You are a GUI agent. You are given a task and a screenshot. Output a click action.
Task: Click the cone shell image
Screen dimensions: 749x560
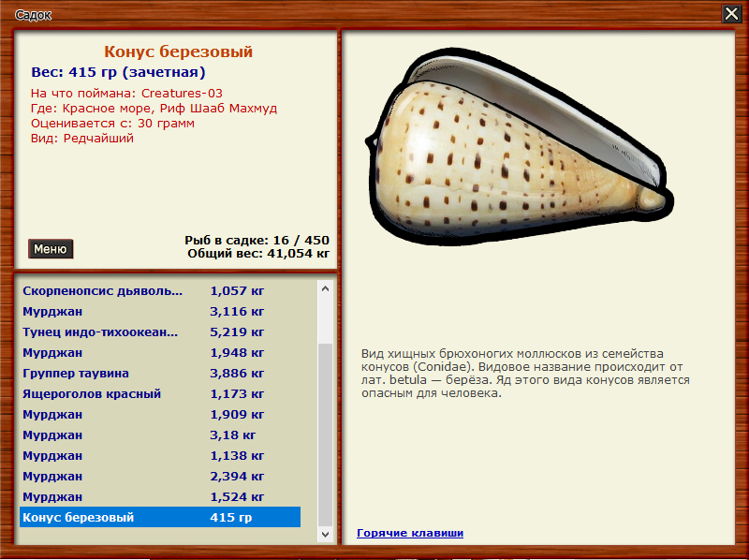pos(520,147)
